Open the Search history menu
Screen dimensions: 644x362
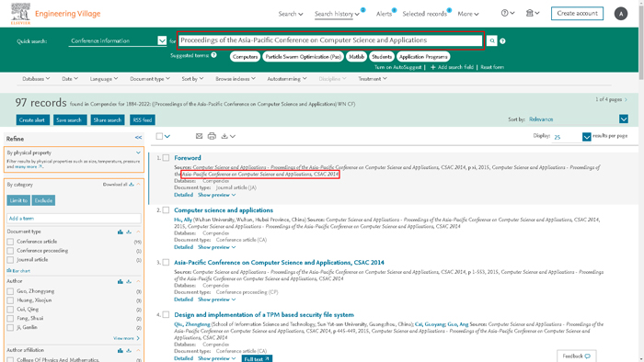coord(337,14)
